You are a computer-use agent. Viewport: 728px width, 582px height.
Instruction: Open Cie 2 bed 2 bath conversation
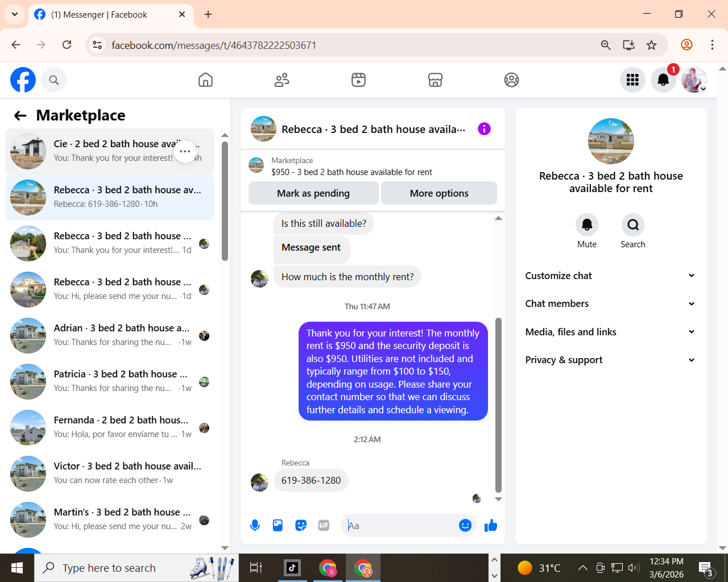[x=110, y=151]
